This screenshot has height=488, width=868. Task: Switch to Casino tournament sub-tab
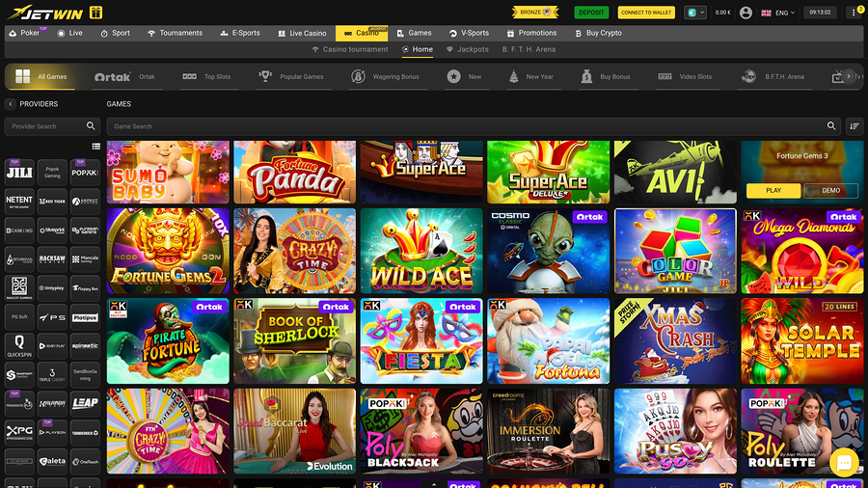(350, 49)
